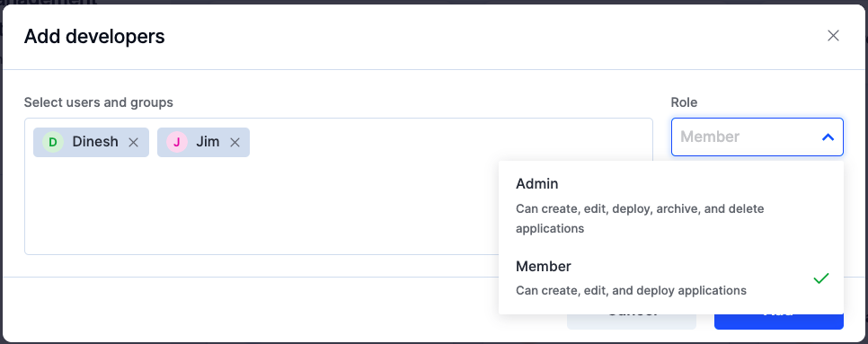The width and height of the screenshot is (868, 344).
Task: Remove Dinesh using the chip's x icon
Action: point(133,143)
